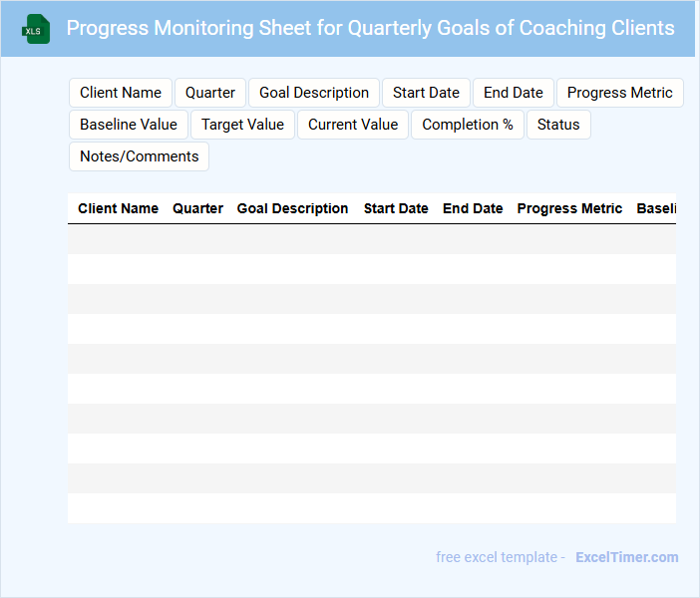Select the Status tag button
This screenshot has width=700, height=598.
point(558,125)
